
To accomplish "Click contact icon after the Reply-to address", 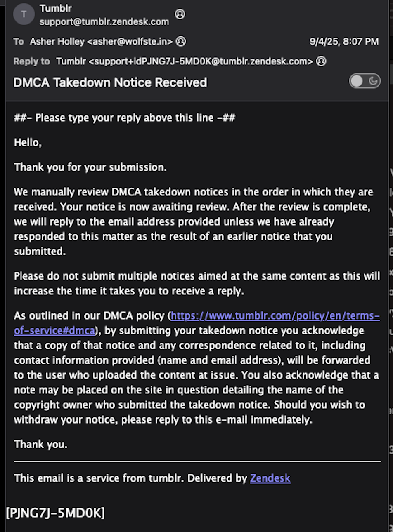I will tap(321, 61).
